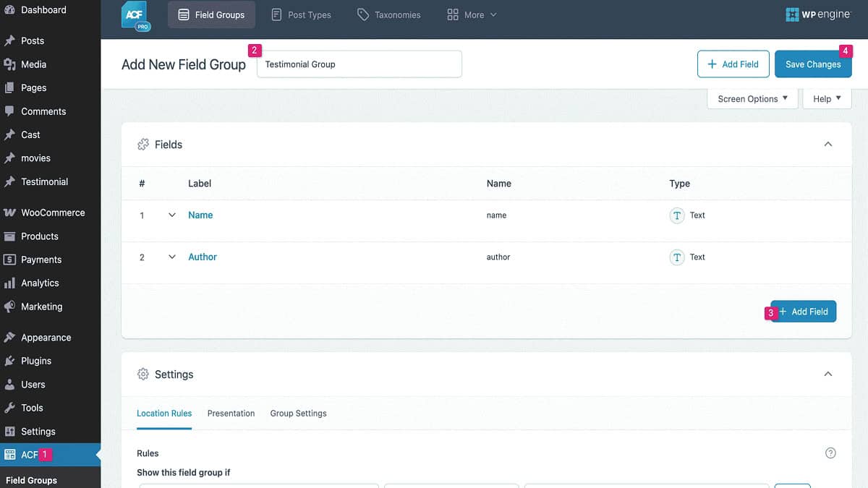Click 'Show this field group if' label
The height and width of the screenshot is (488, 868).
pyautogui.click(x=184, y=473)
